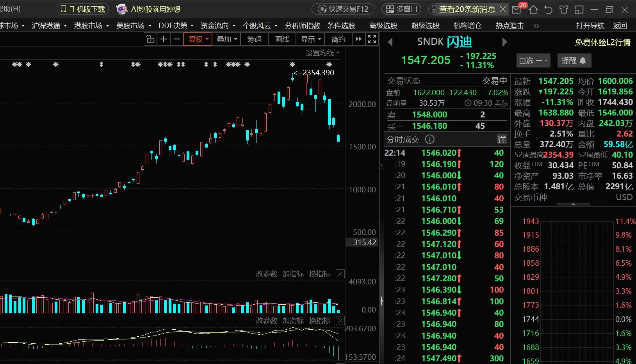Open the 个股风云 menu
This screenshot has height=364, width=636.
pos(260,25)
